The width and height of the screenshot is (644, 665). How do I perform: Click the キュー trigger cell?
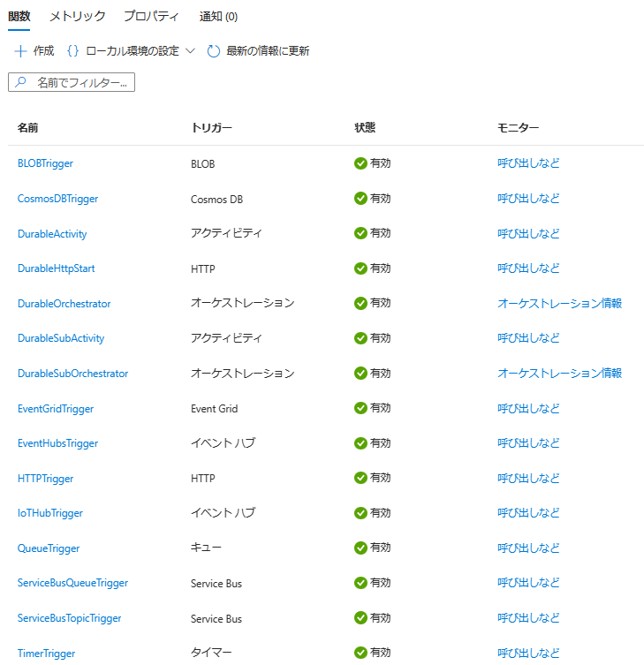point(206,548)
